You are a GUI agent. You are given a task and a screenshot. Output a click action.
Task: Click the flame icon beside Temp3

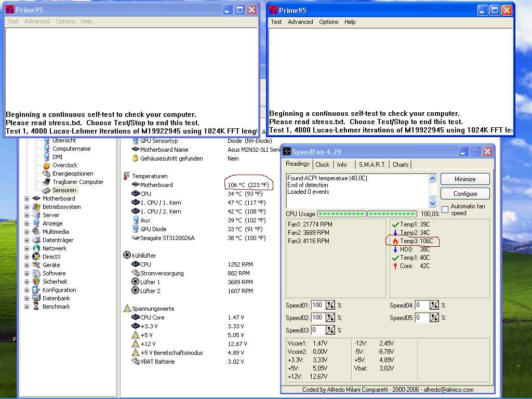[x=395, y=241]
